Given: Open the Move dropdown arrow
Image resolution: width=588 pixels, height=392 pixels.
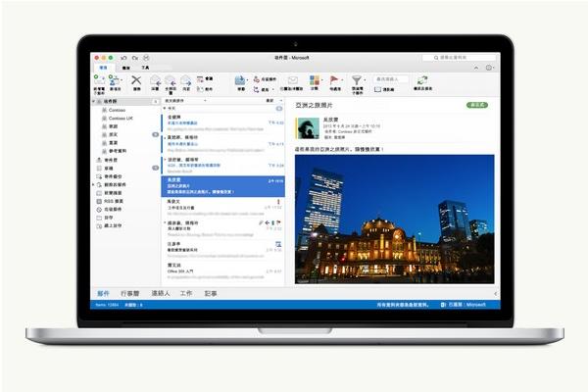Looking at the screenshot, I should click(x=247, y=79).
